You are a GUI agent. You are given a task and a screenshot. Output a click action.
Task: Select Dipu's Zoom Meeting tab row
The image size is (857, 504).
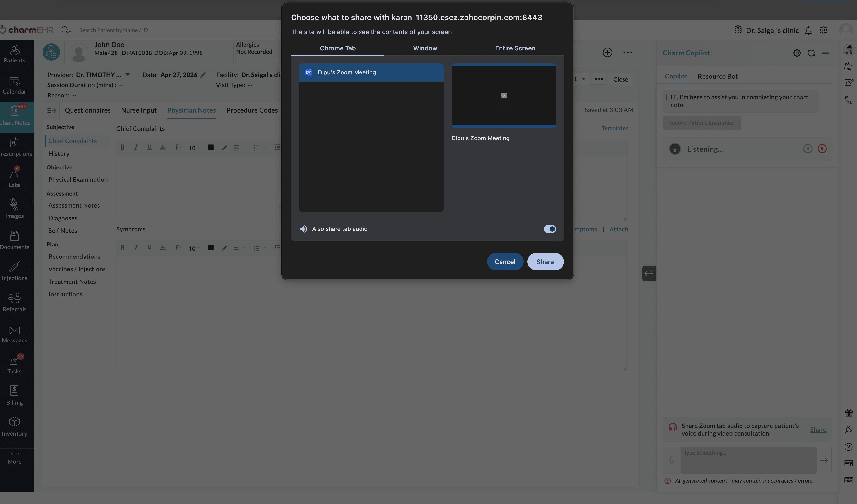click(371, 72)
